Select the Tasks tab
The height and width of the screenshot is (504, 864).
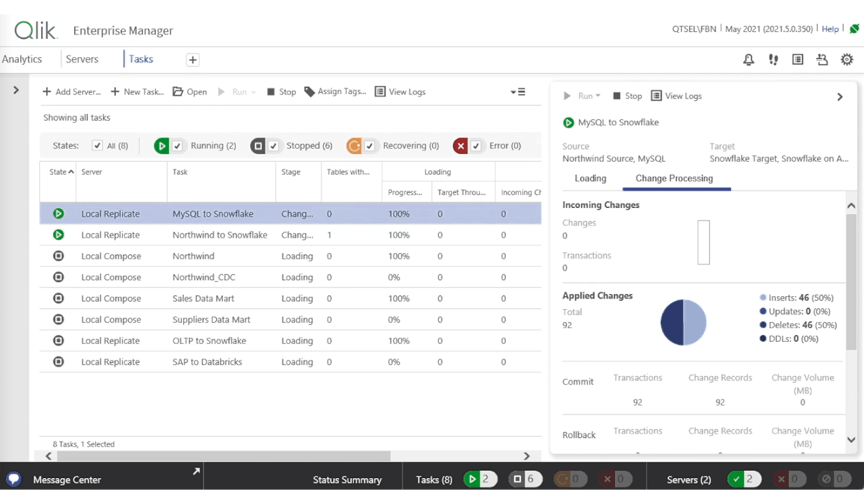pyautogui.click(x=141, y=59)
